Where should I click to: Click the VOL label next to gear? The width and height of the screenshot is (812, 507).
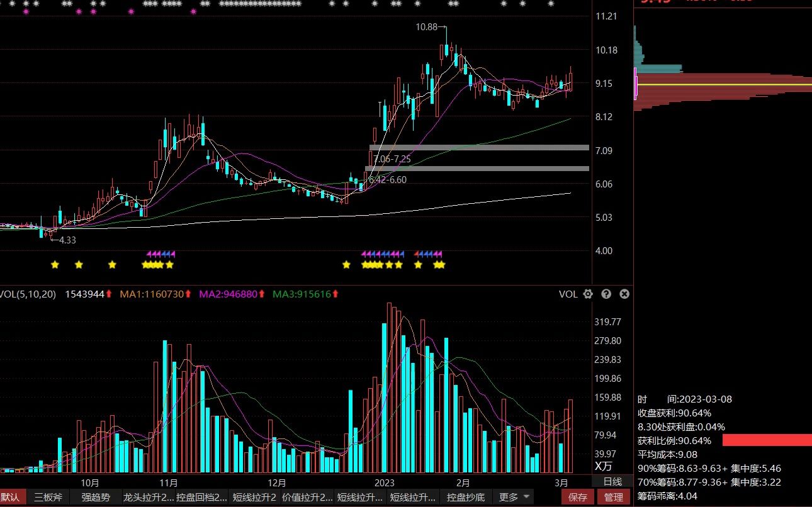pos(568,294)
